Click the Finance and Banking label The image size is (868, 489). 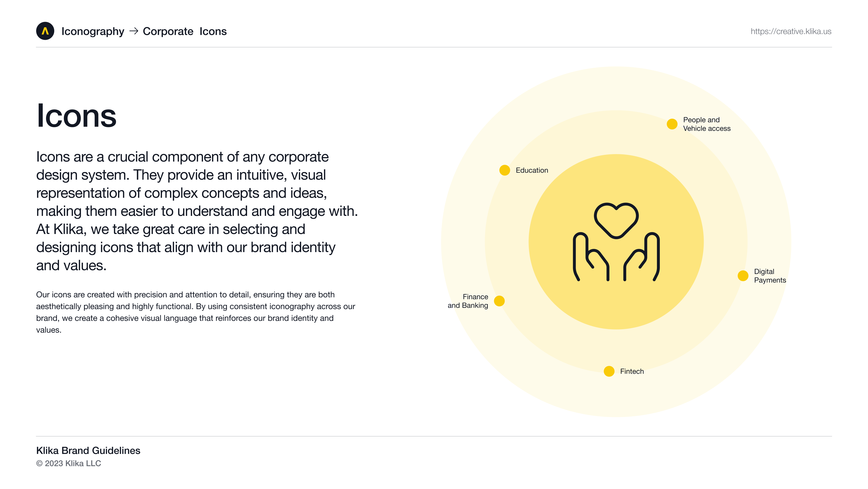[x=468, y=301]
